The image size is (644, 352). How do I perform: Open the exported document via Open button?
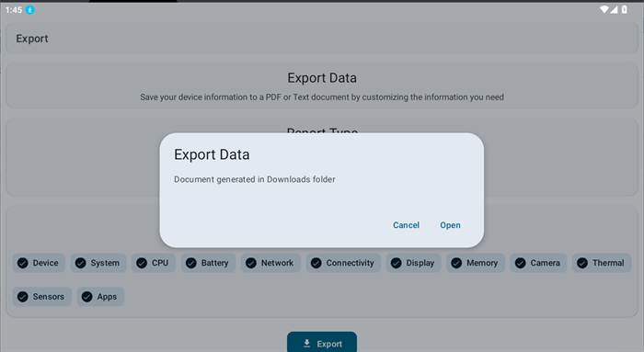[x=450, y=225]
